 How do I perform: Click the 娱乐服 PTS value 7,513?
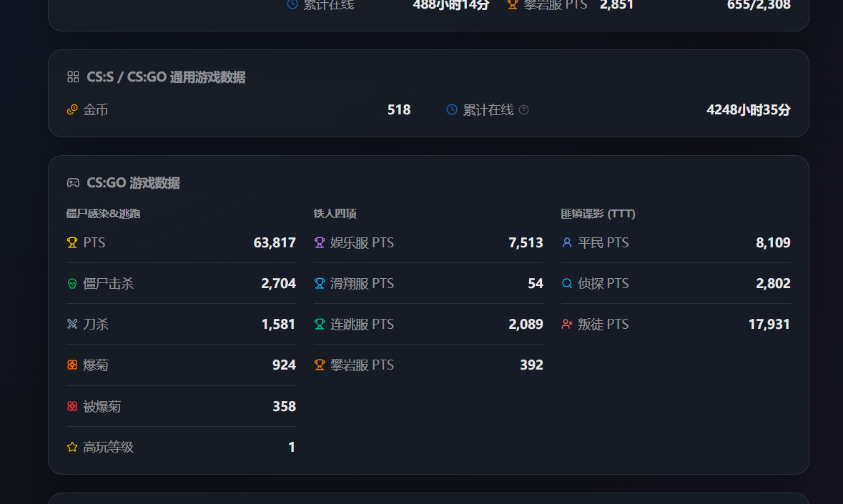point(526,242)
